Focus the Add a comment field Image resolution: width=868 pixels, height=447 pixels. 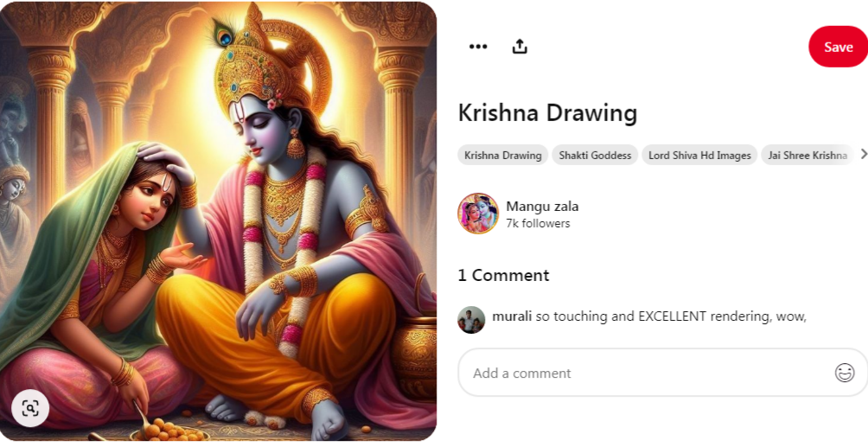(x=662, y=373)
